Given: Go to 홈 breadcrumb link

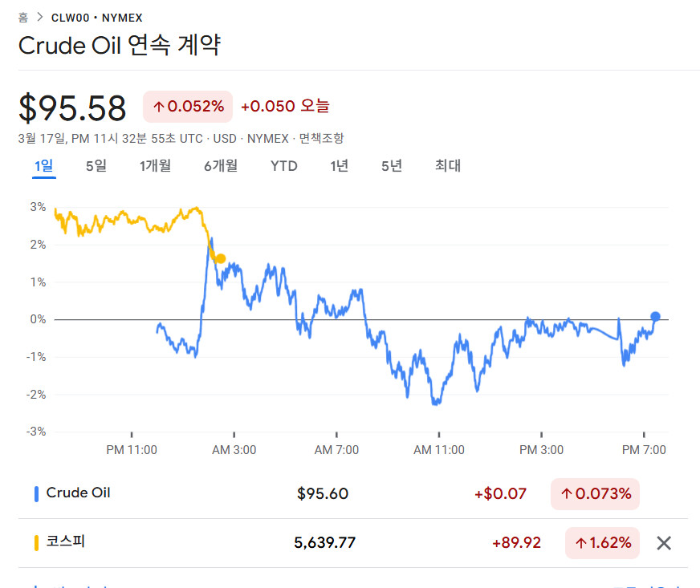Looking at the screenshot, I should click(23, 17).
